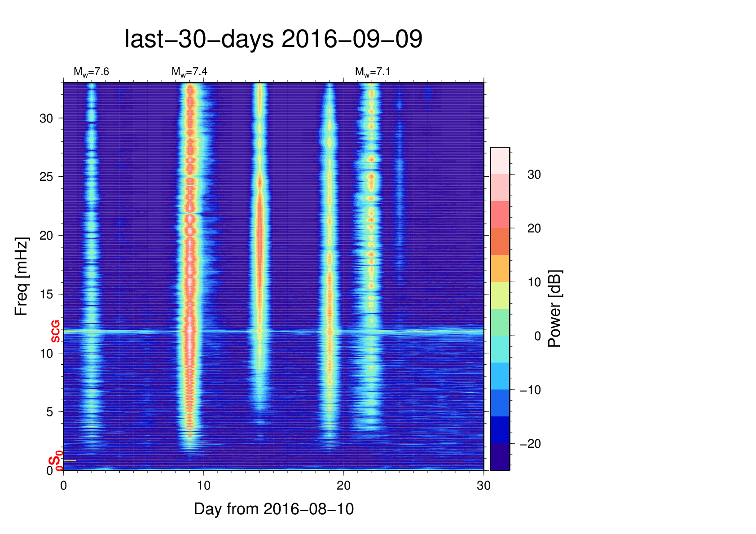
Task: Pick the palest pink colorbar segment at top
Action: pos(500,161)
